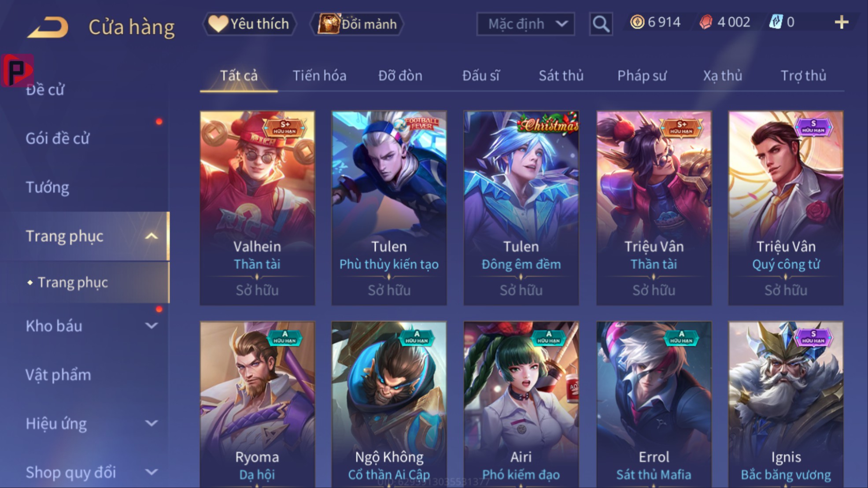
Task: Select Valhein Thần tài skin card
Action: pyautogui.click(x=257, y=208)
